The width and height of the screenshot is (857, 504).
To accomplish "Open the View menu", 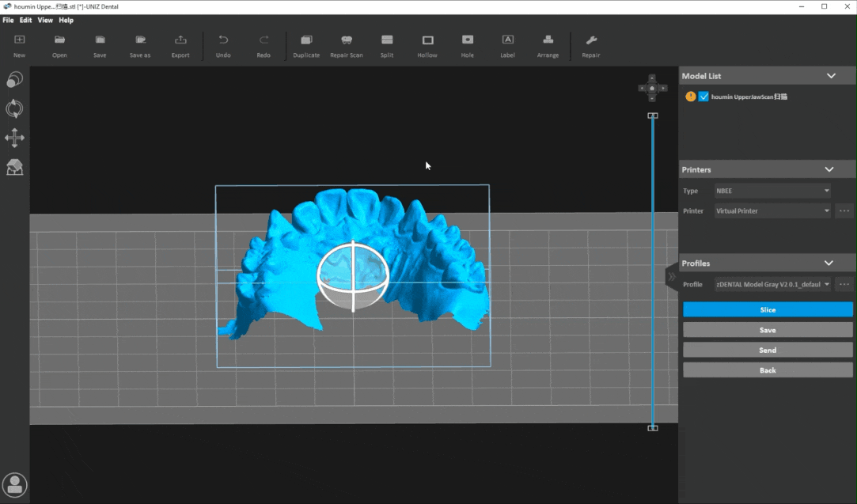I will [45, 20].
